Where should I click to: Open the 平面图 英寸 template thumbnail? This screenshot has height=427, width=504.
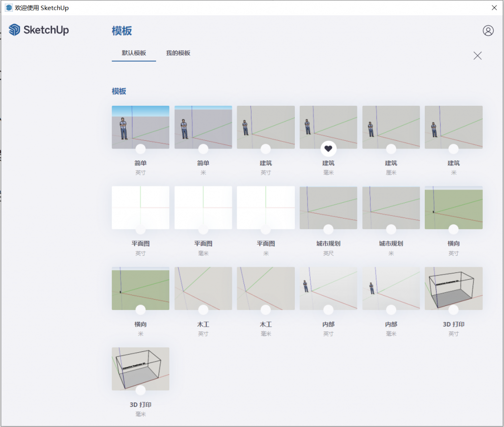click(140, 208)
